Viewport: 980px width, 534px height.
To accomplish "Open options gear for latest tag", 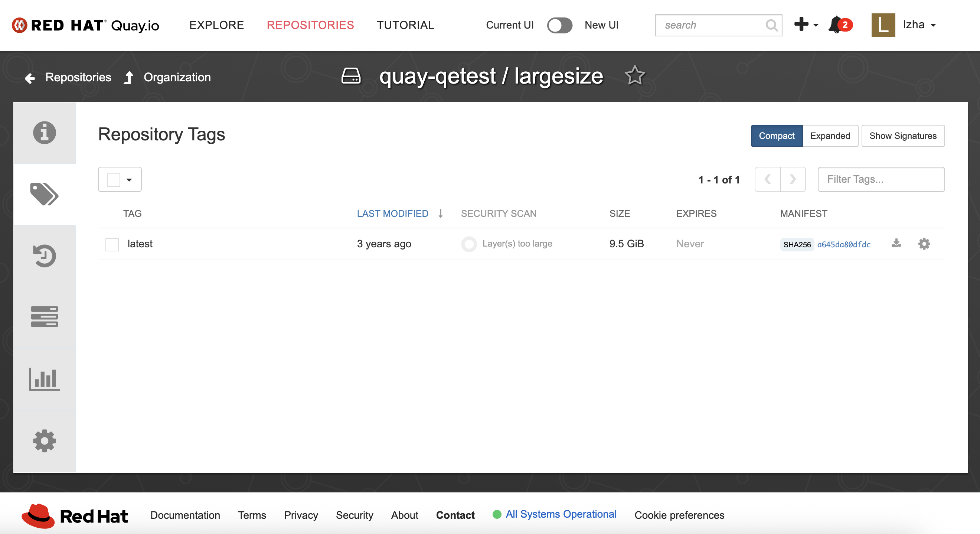I will (x=924, y=244).
